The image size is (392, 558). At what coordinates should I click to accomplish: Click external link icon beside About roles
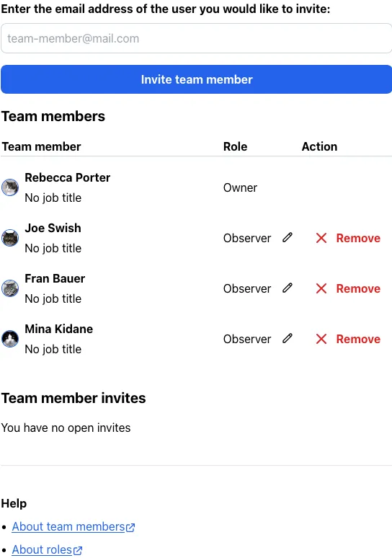[x=78, y=551]
